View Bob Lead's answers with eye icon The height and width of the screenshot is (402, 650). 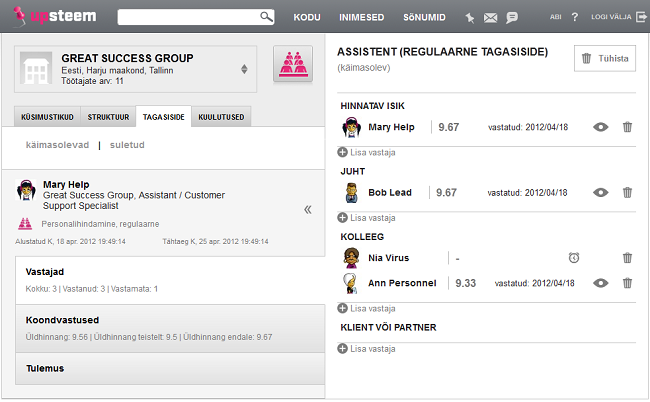click(600, 192)
